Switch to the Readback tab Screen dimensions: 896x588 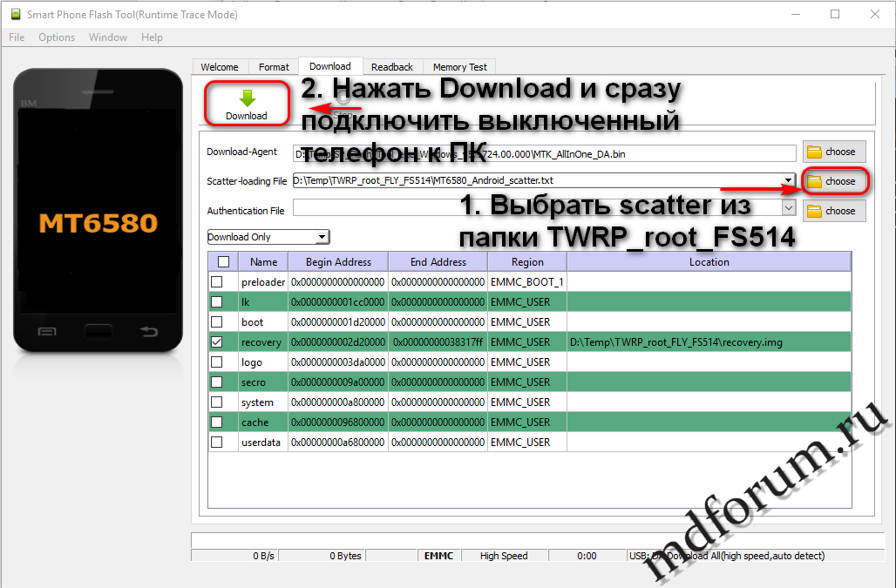391,67
